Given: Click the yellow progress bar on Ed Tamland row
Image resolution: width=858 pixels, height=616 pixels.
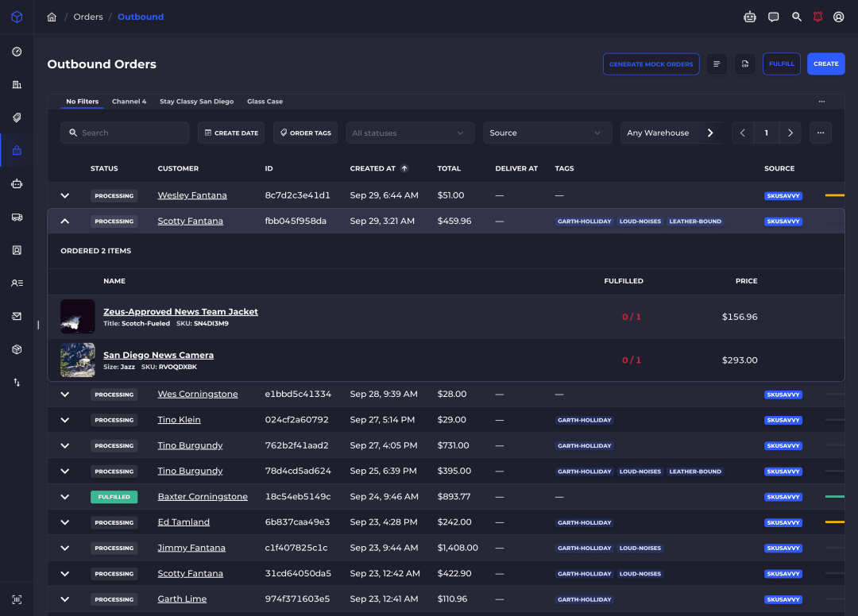Looking at the screenshot, I should pyautogui.click(x=834, y=522).
